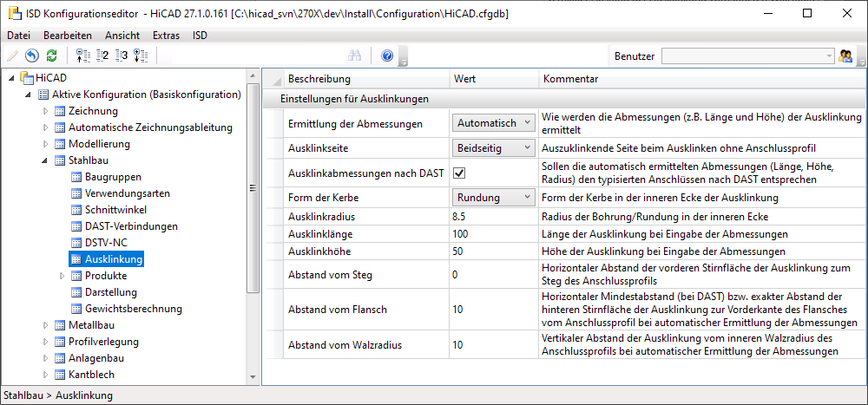Viewport: 868px width, 405px height.
Task: Edit the Ausklinkradius value 8.5
Action: (x=494, y=216)
